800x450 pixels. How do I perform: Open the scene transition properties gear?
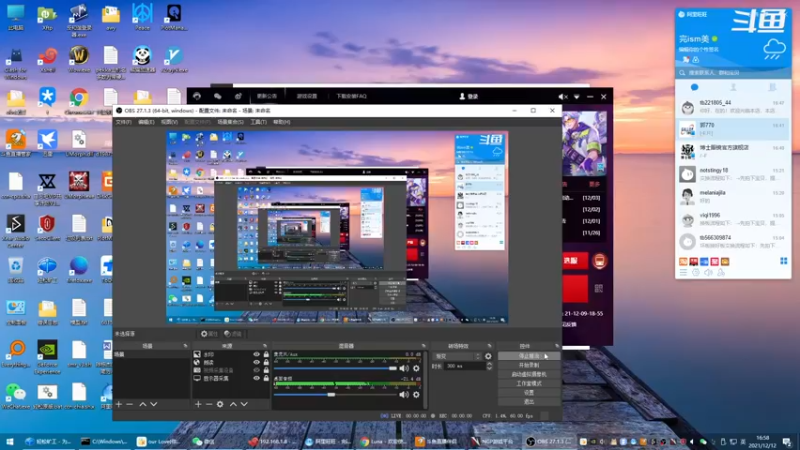488,356
